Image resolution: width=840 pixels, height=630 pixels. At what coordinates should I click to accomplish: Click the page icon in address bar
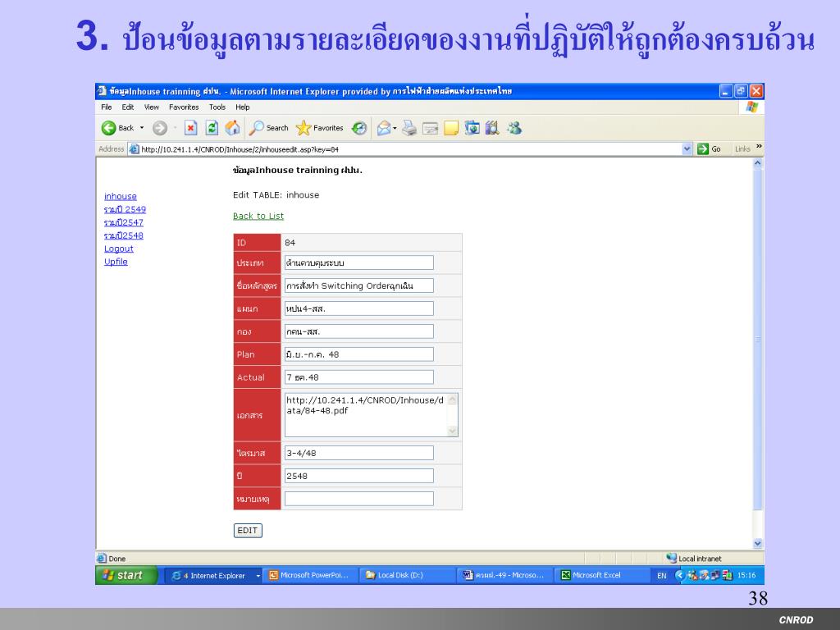pos(134,149)
